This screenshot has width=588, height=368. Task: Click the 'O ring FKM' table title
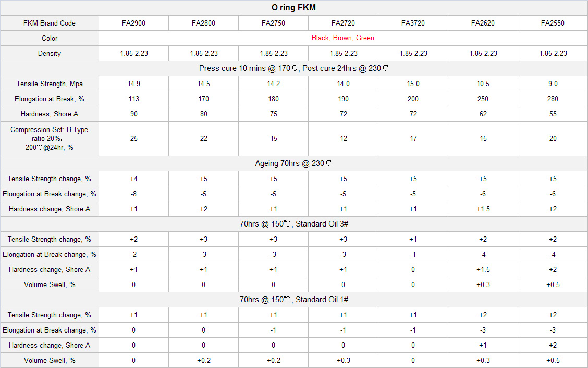click(293, 7)
